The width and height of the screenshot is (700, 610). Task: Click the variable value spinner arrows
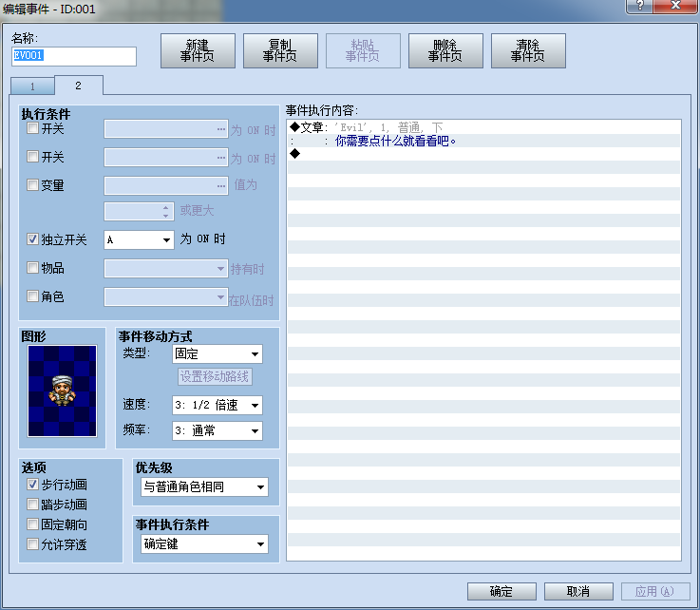point(165,212)
